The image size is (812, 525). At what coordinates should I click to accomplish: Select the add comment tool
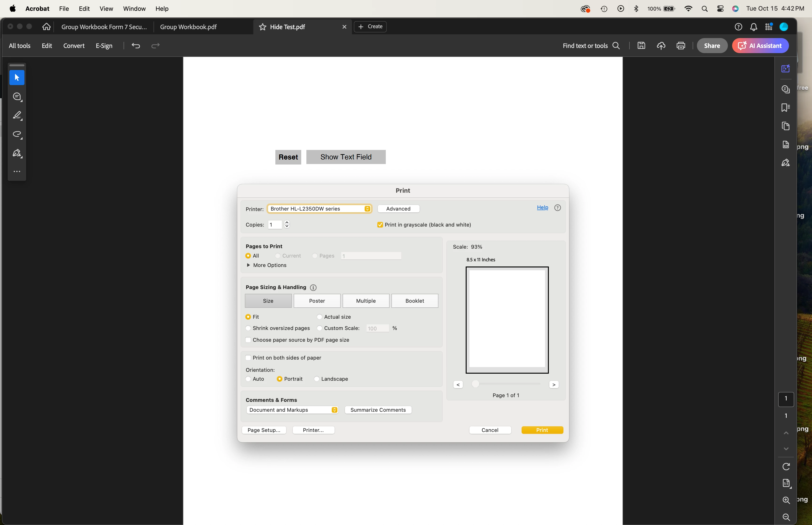pyautogui.click(x=17, y=97)
